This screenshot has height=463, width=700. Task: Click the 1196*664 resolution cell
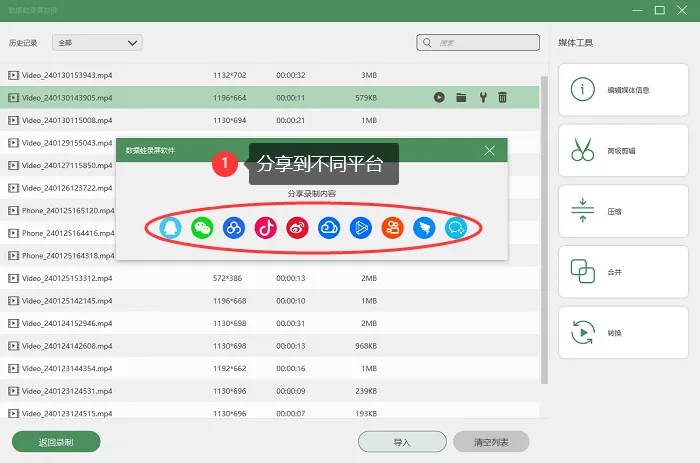tap(229, 98)
